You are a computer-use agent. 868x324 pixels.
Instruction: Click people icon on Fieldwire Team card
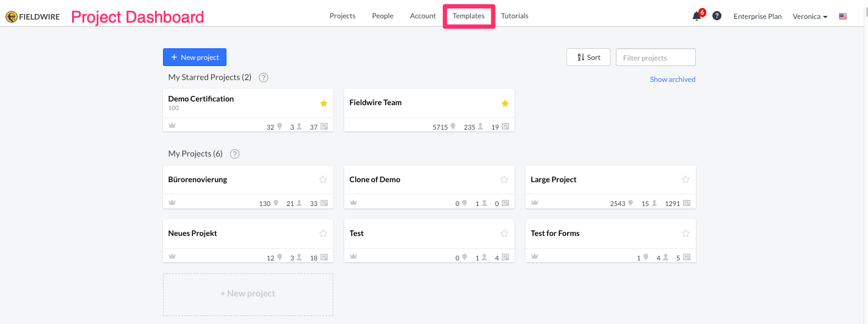point(480,127)
